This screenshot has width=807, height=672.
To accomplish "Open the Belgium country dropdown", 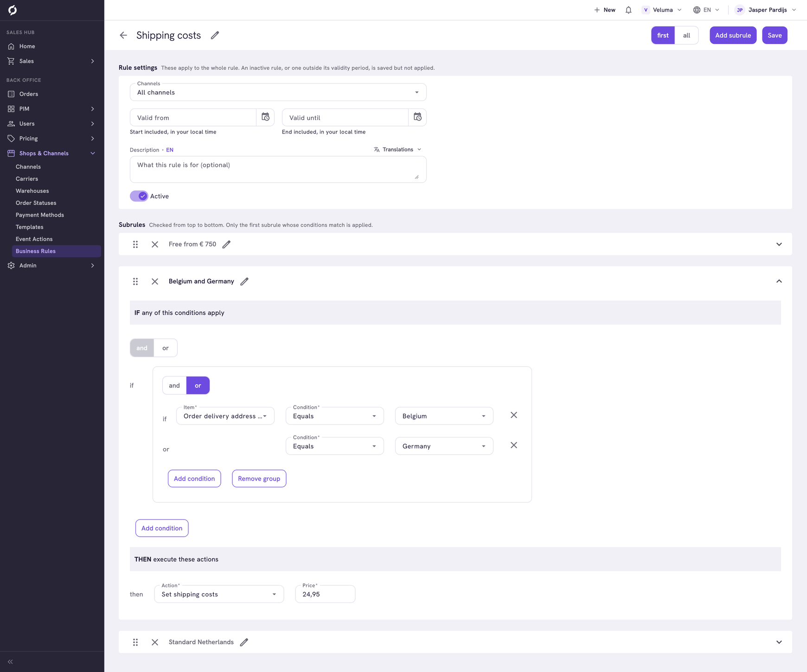I will tap(444, 416).
